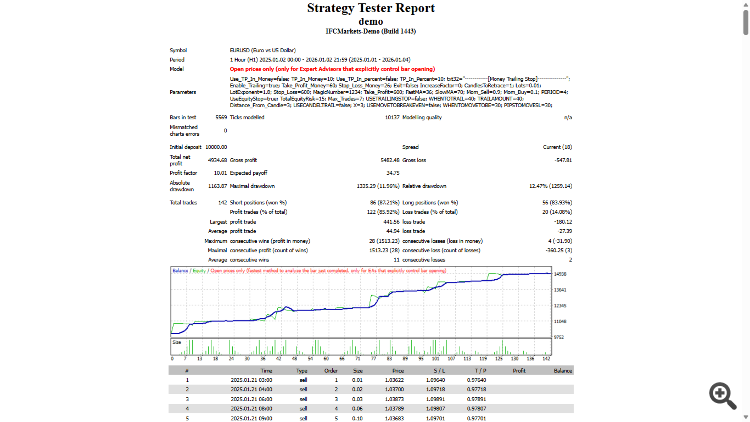The image size is (750, 422).
Task: Click the scrollbar down arrow
Action: (746, 419)
